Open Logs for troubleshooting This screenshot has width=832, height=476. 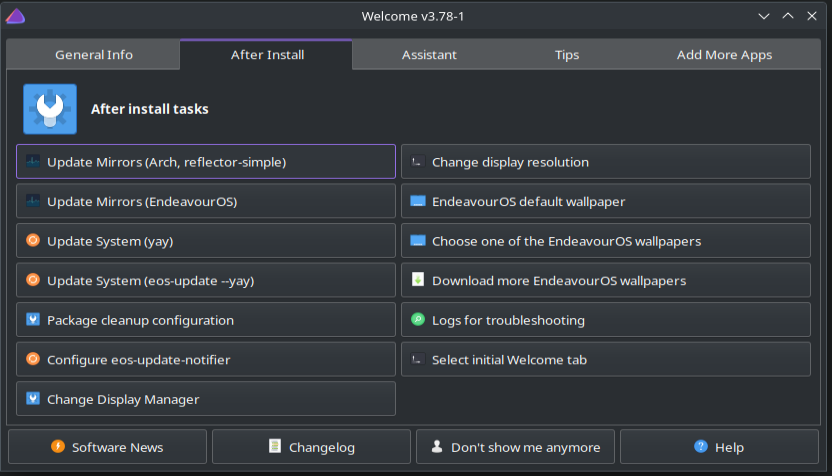606,319
